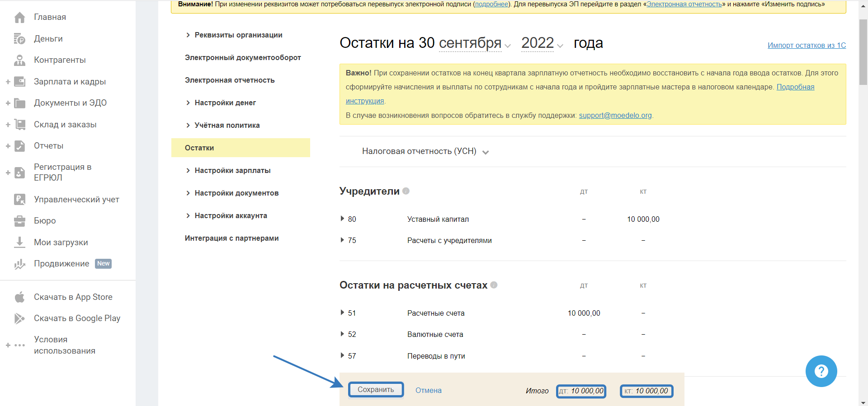The image size is (868, 406).
Task: Open Контрагенты in the sidebar
Action: [x=60, y=60]
